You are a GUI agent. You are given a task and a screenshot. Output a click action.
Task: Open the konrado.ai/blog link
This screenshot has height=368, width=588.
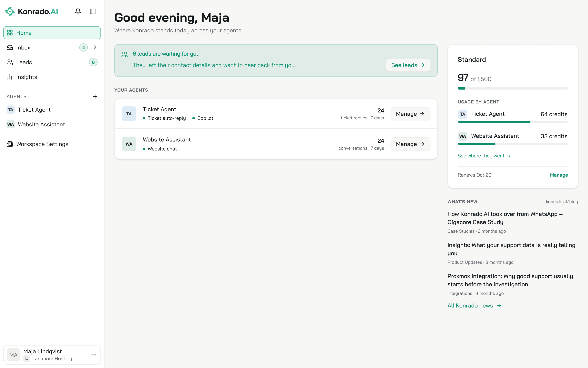(562, 202)
